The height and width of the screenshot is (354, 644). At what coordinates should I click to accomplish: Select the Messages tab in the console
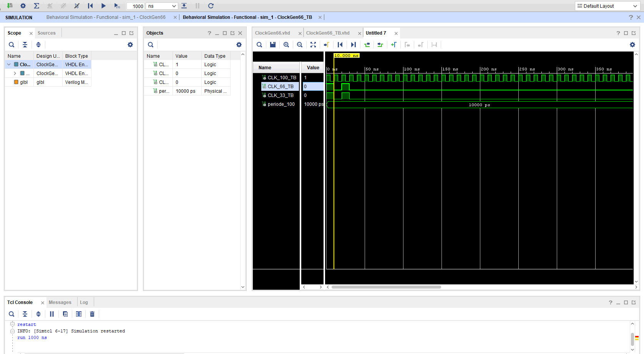point(60,302)
